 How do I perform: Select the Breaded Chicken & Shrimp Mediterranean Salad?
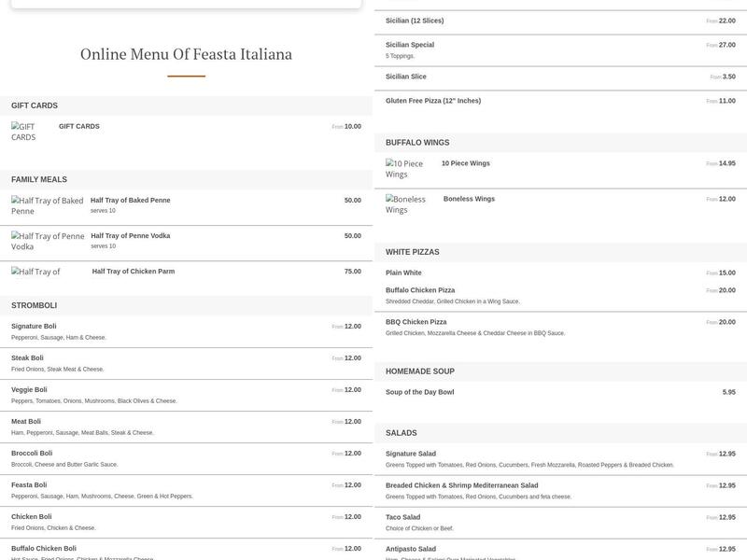461,485
